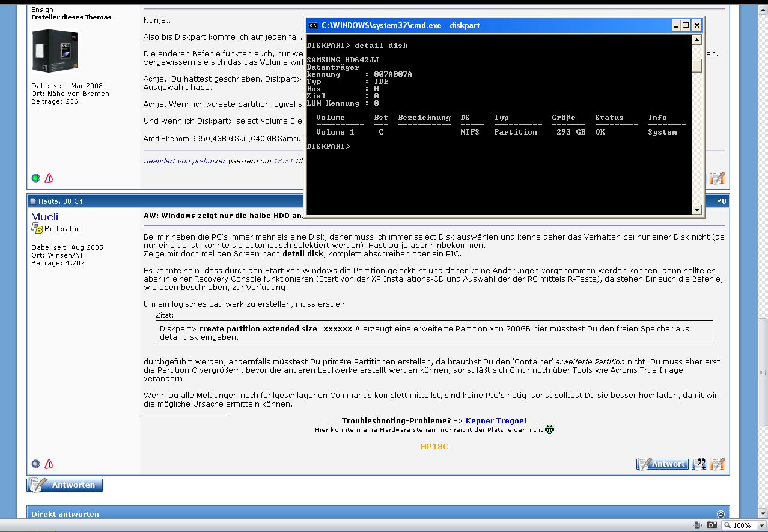Click the green smiley in Mueli's signature
The height and width of the screenshot is (532, 768).
pos(549,429)
